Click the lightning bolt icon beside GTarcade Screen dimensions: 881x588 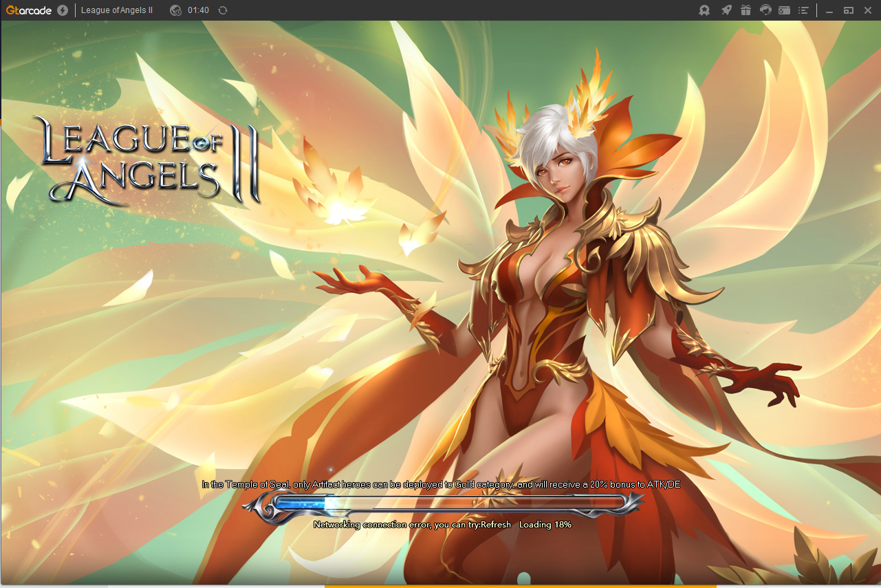63,10
